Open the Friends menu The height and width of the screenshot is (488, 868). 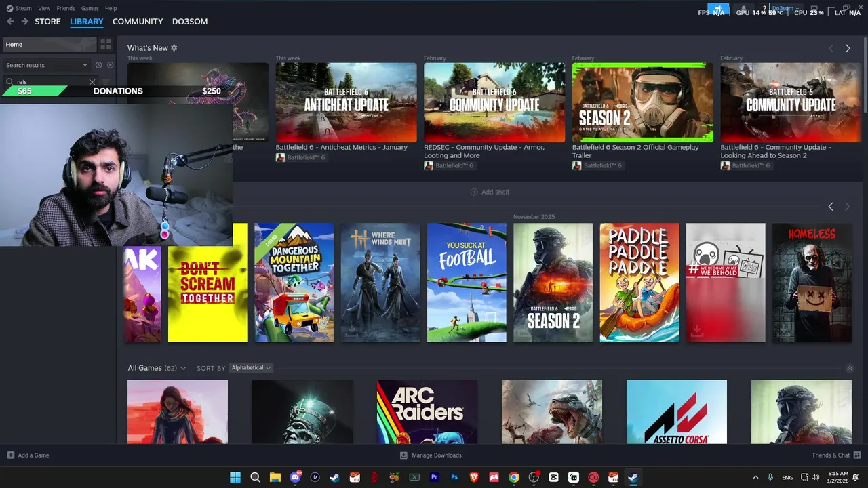click(x=66, y=8)
